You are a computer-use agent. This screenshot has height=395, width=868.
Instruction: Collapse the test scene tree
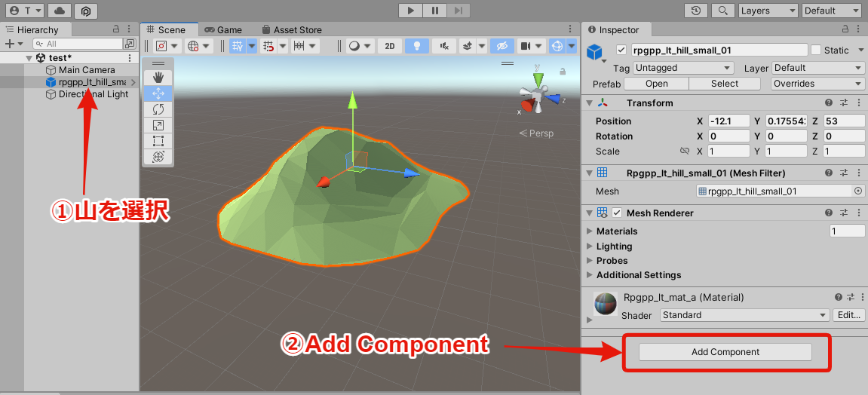(29, 58)
